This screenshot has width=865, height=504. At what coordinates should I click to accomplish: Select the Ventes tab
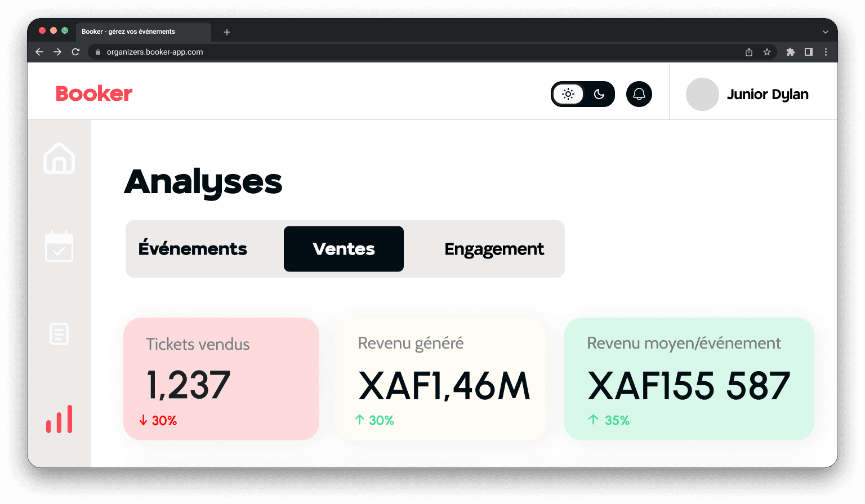pos(344,249)
